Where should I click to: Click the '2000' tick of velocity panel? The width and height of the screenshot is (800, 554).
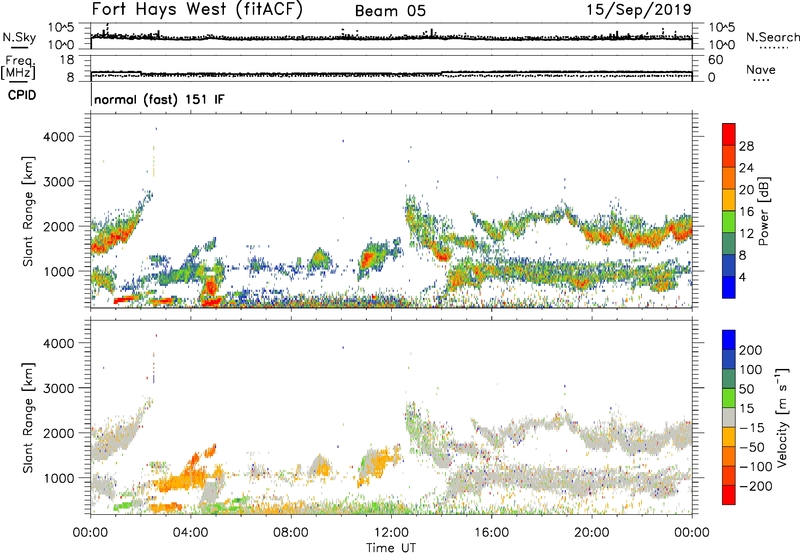tap(59, 433)
